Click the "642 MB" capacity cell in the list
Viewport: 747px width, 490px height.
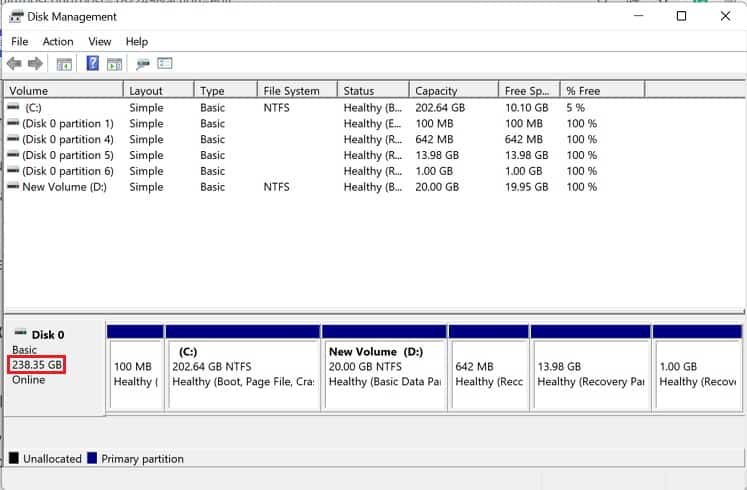click(434, 139)
